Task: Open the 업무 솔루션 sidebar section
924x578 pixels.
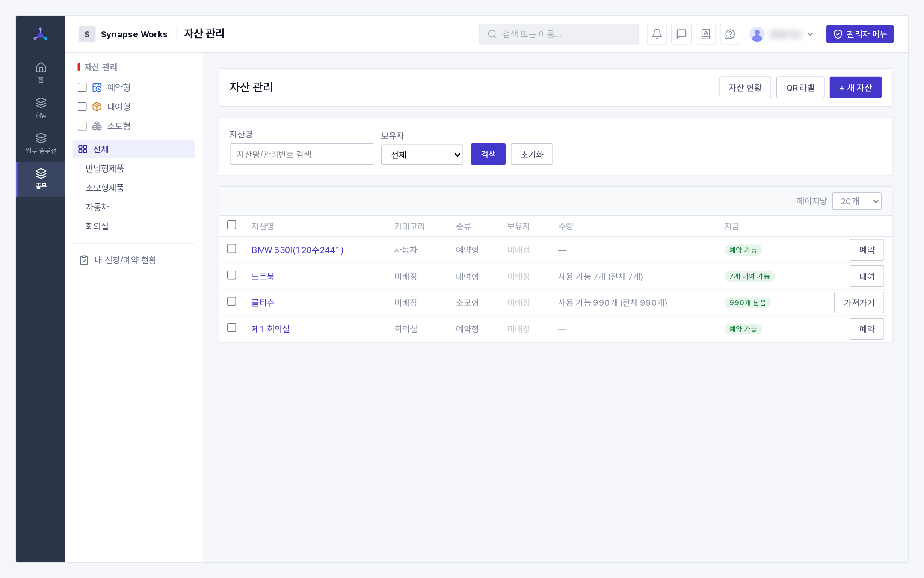Action: tap(41, 143)
